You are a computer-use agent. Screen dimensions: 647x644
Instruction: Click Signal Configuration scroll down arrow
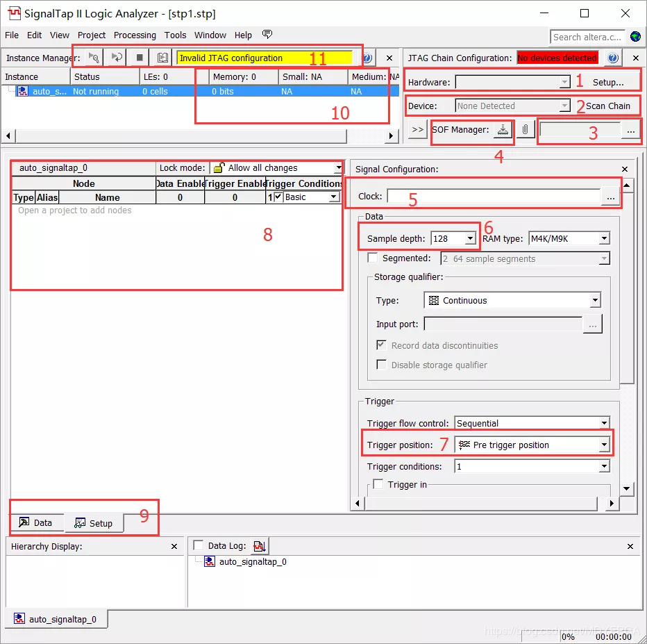point(626,488)
